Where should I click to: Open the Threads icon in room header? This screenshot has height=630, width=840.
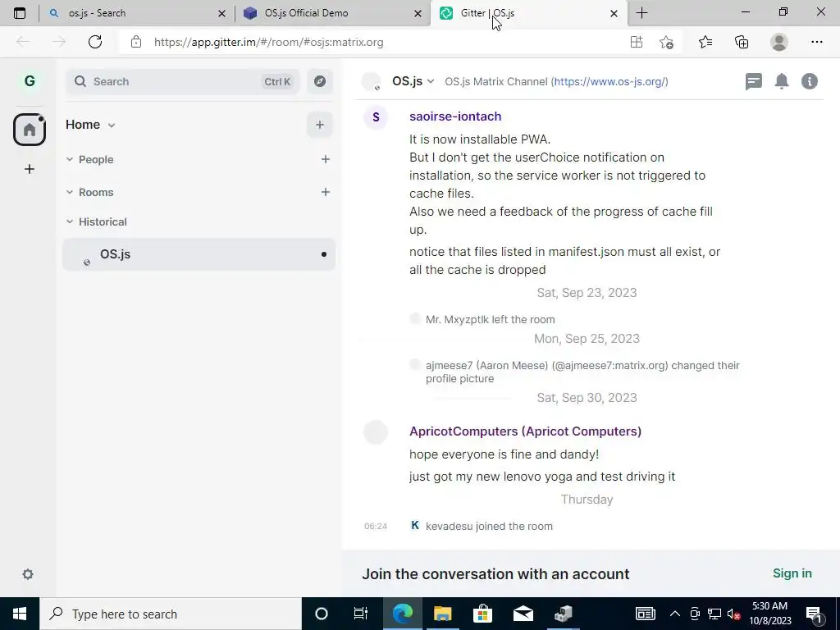pyautogui.click(x=753, y=81)
